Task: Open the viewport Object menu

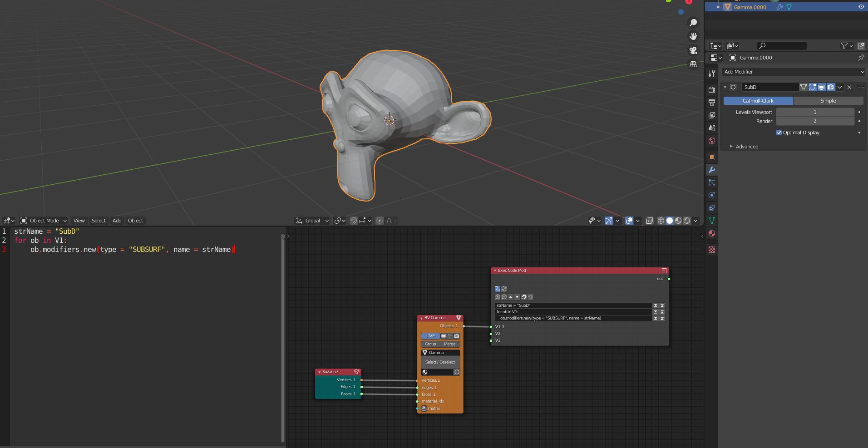Action: point(135,221)
